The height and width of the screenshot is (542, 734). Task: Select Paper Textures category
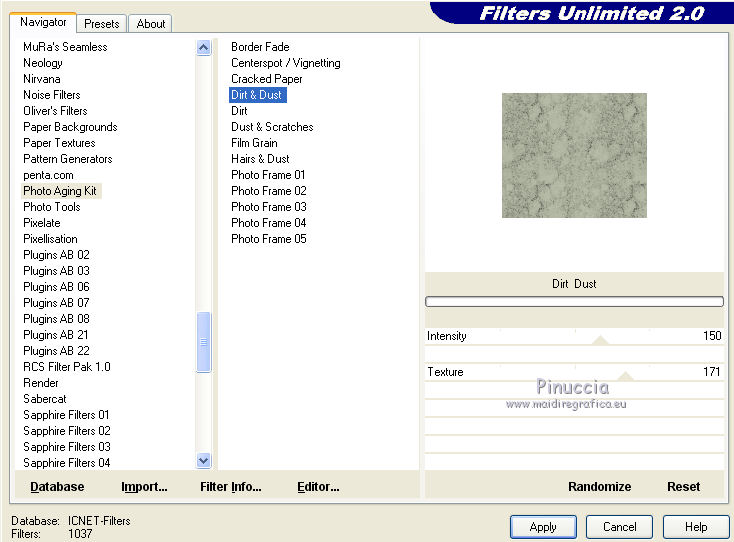point(59,143)
